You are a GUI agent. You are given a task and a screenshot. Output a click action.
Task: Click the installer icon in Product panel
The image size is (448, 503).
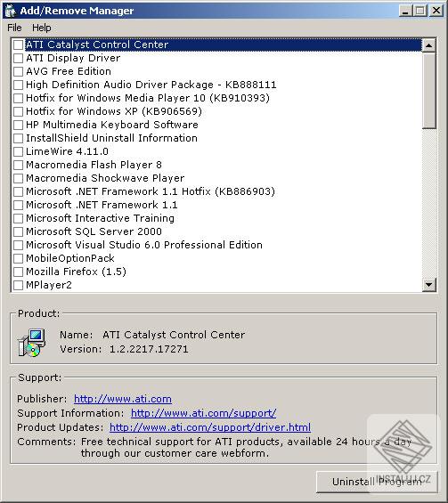pyautogui.click(x=31, y=343)
